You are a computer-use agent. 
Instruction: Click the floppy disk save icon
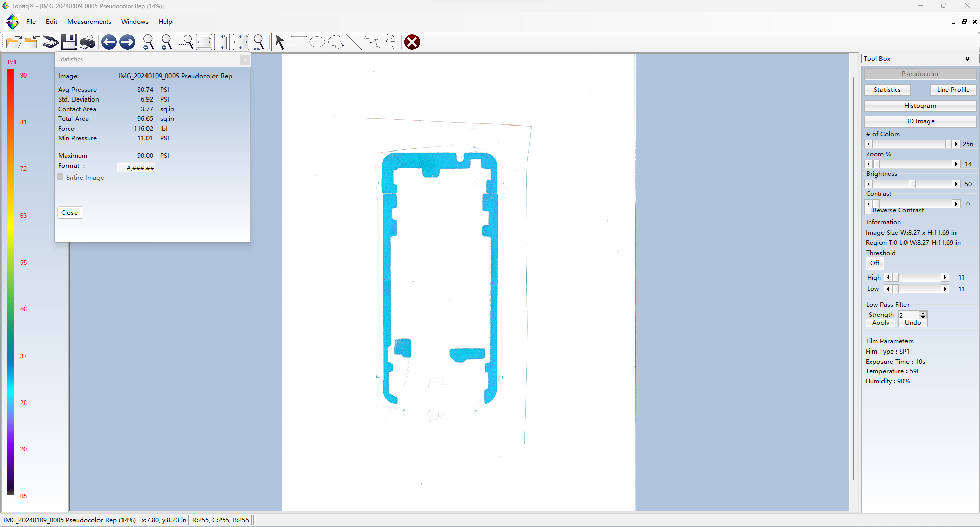click(x=69, y=42)
